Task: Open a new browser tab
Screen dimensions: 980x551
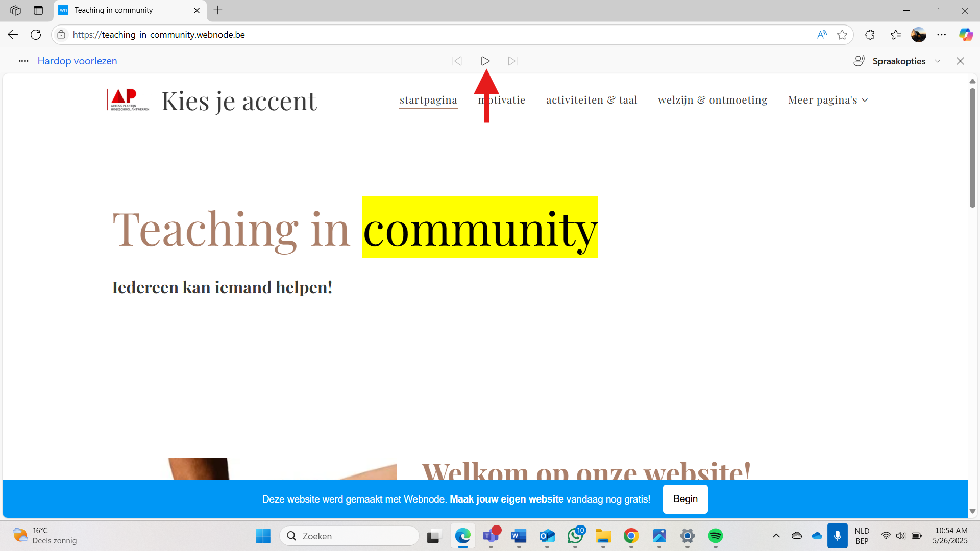Action: point(218,10)
